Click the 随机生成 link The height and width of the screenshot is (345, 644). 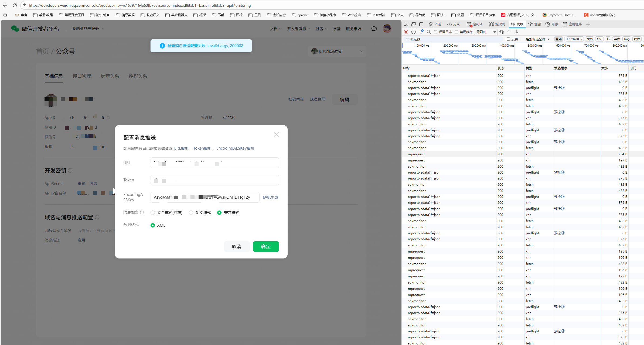click(x=270, y=197)
